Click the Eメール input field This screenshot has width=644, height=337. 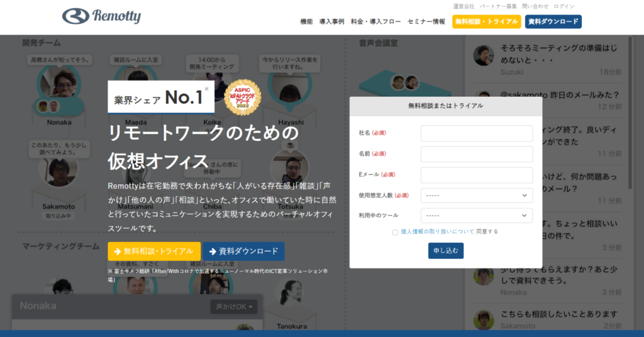click(477, 175)
